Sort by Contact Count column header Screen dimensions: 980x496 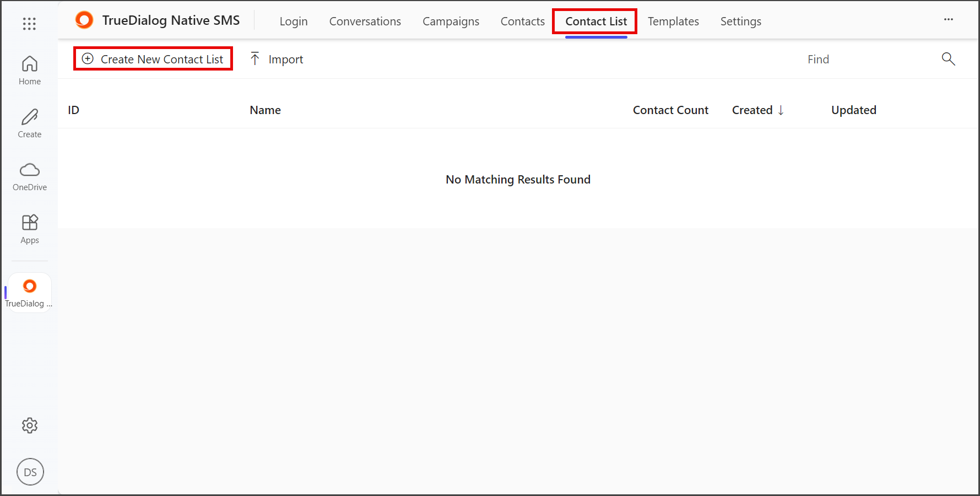tap(670, 110)
